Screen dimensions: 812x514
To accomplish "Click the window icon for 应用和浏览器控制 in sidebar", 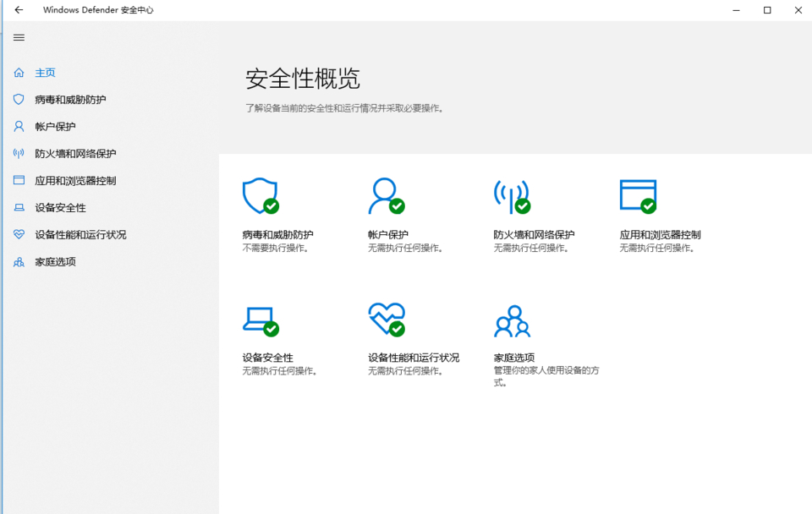I will click(19, 180).
